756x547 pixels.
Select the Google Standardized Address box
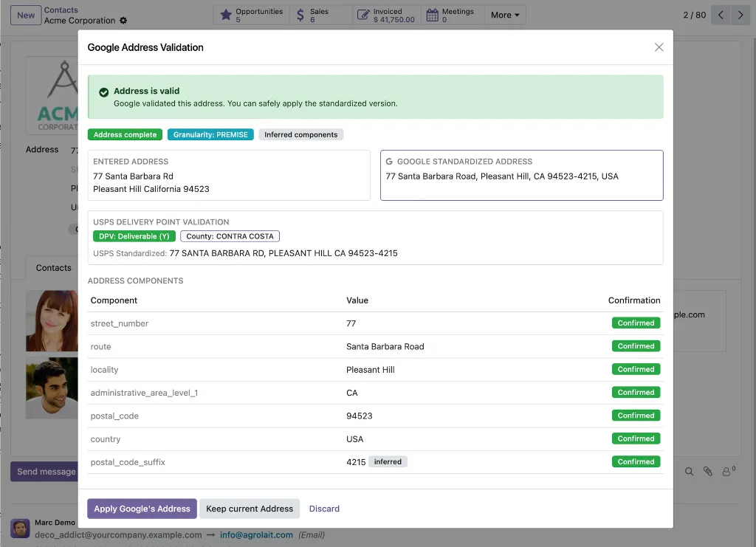point(521,175)
